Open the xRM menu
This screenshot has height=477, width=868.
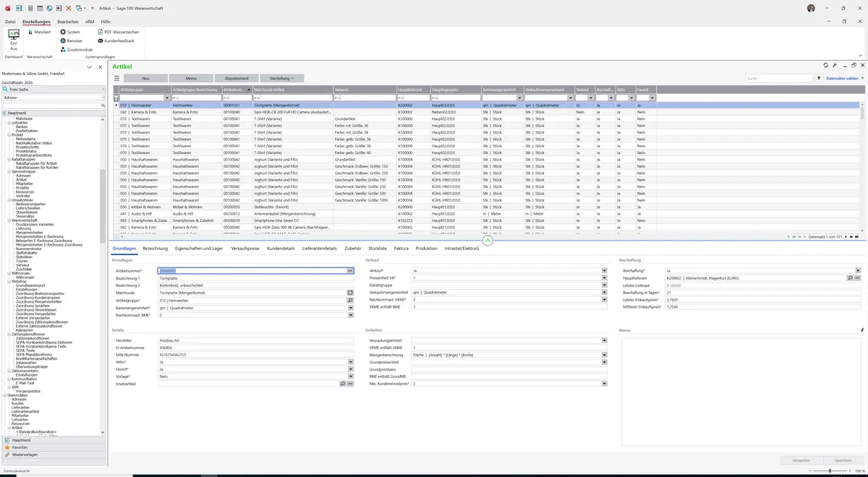click(90, 22)
